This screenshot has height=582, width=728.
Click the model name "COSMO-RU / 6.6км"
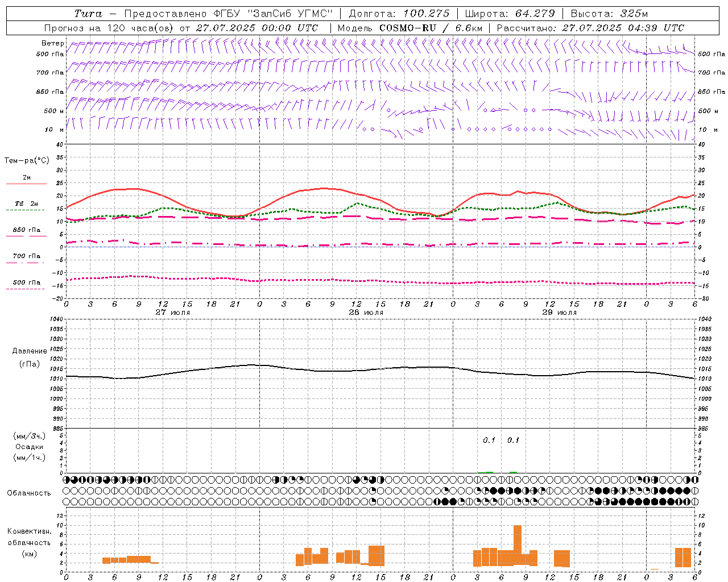[431, 28]
